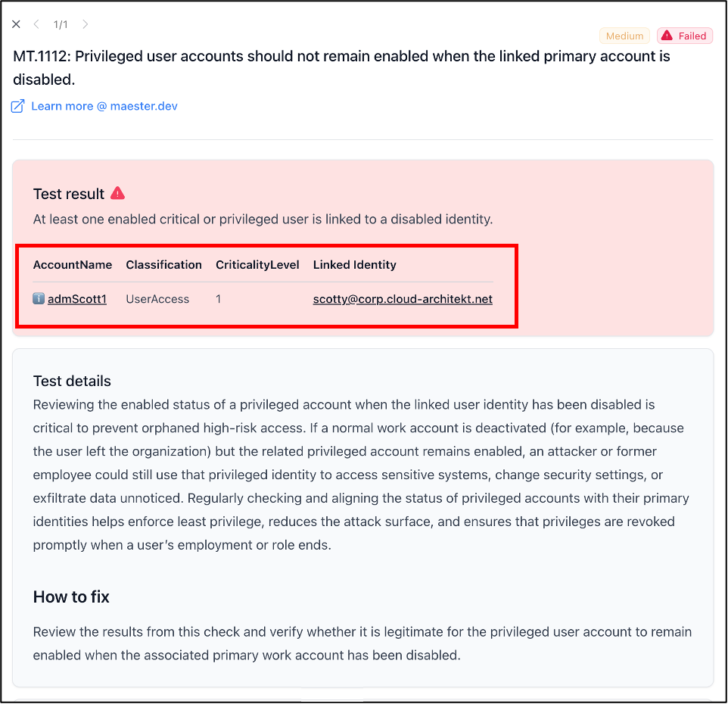Click the red warning icon beside Test result
The image size is (728, 704).
coord(117,193)
